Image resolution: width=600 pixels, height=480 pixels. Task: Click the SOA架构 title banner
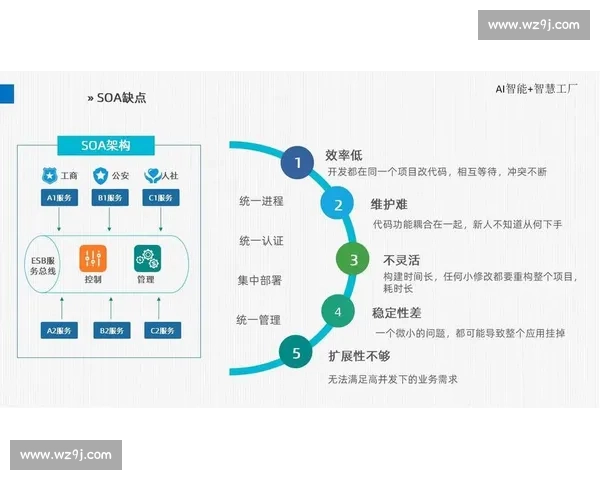coord(106,145)
